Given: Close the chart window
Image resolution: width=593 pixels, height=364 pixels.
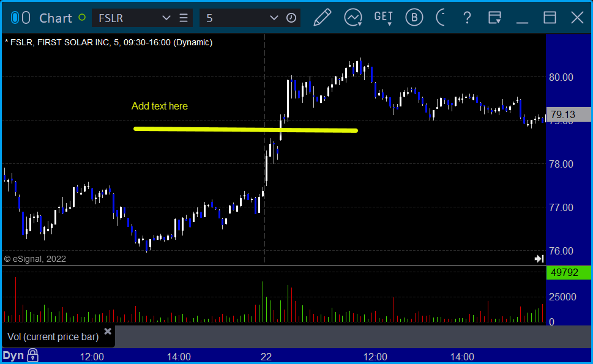Looking at the screenshot, I should (577, 17).
